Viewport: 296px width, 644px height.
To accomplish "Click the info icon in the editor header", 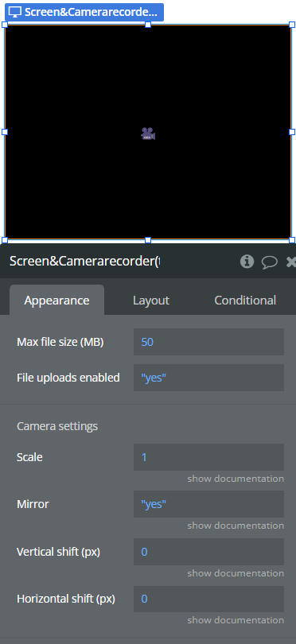I will coord(247,262).
